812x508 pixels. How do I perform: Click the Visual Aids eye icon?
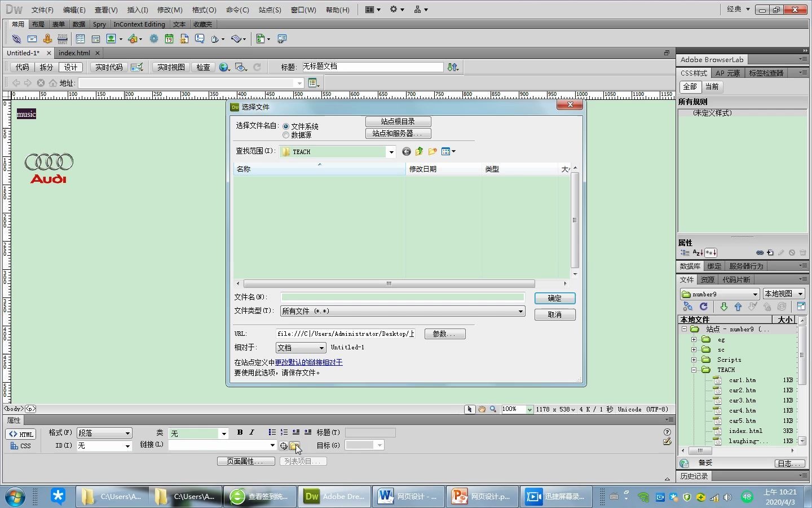point(241,67)
